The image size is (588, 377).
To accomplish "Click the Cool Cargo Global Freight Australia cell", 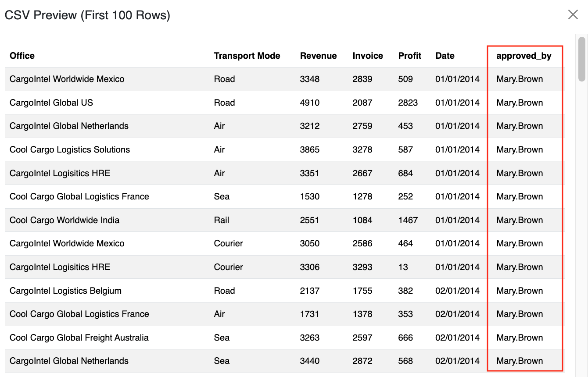I will click(79, 338).
